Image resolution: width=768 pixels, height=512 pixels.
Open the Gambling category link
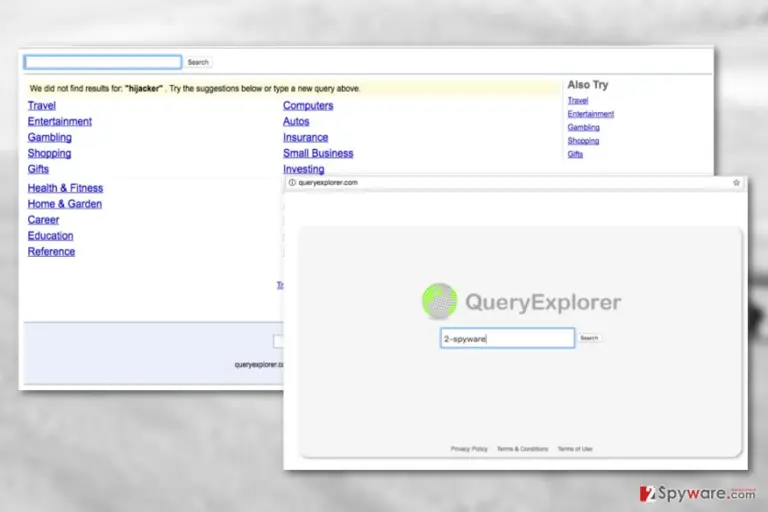(x=49, y=137)
